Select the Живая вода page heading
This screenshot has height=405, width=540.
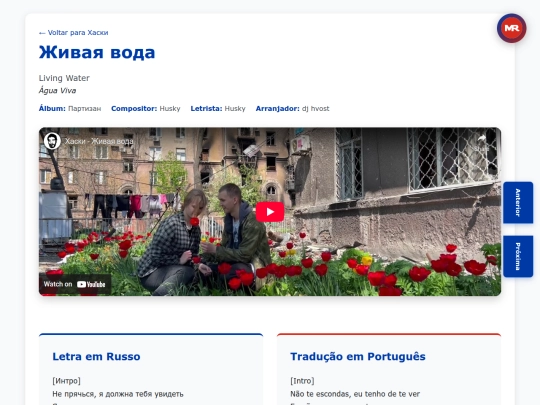(x=97, y=53)
